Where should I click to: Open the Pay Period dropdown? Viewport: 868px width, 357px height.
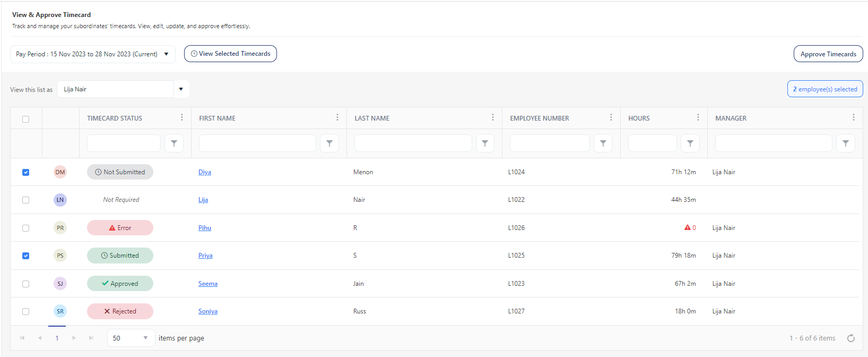[93, 54]
